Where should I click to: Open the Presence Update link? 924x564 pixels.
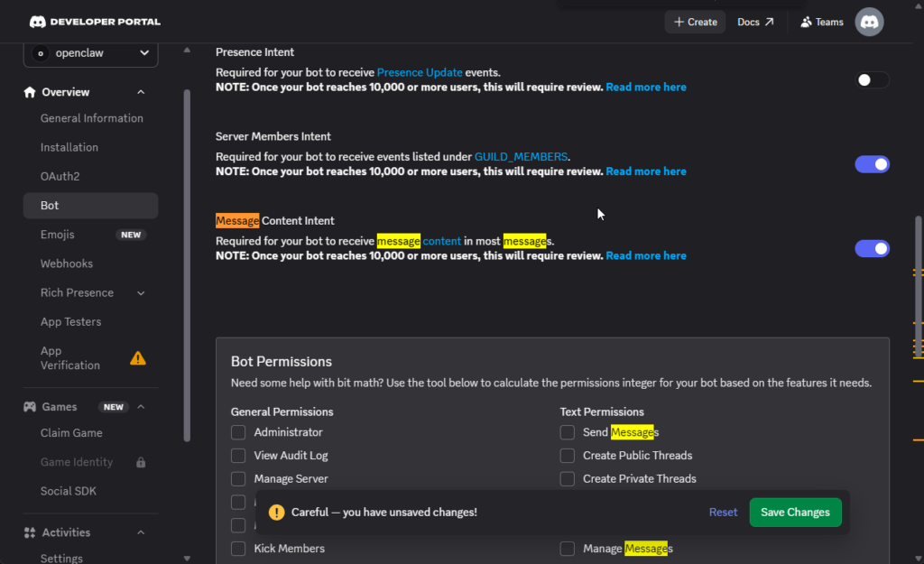tap(420, 72)
